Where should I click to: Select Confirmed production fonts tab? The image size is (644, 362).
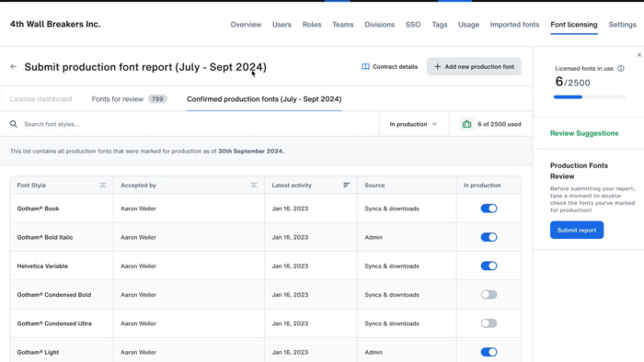tap(264, 99)
